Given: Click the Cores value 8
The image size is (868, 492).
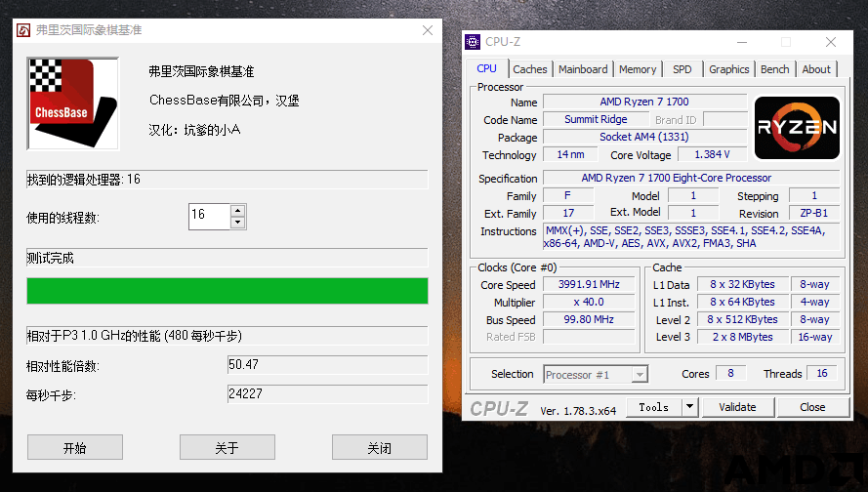Looking at the screenshot, I should (730, 374).
